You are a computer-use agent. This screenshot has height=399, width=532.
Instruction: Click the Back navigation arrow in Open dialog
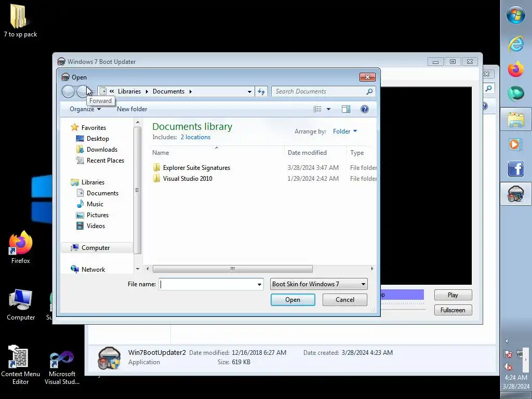click(x=68, y=91)
